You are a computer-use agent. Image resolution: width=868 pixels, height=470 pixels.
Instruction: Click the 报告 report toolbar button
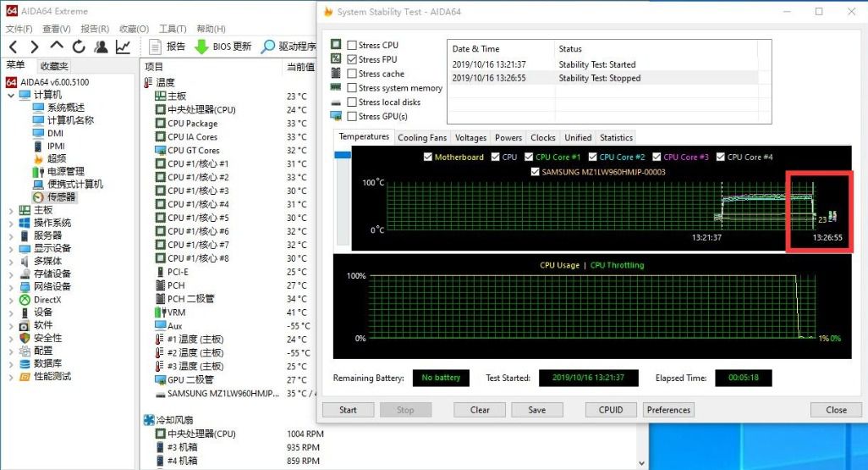(x=168, y=47)
